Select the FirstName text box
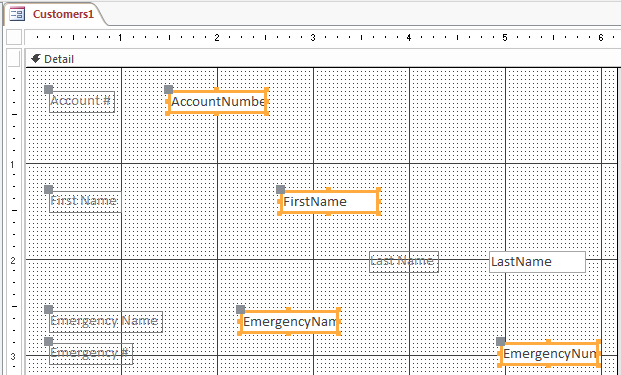621x375 pixels. point(329,202)
